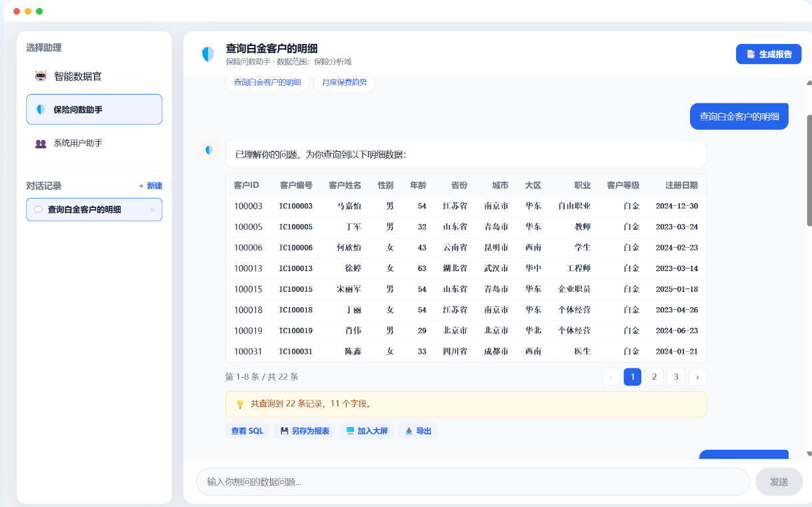Click city cell 昆明市
812x507 pixels.
coord(497,247)
